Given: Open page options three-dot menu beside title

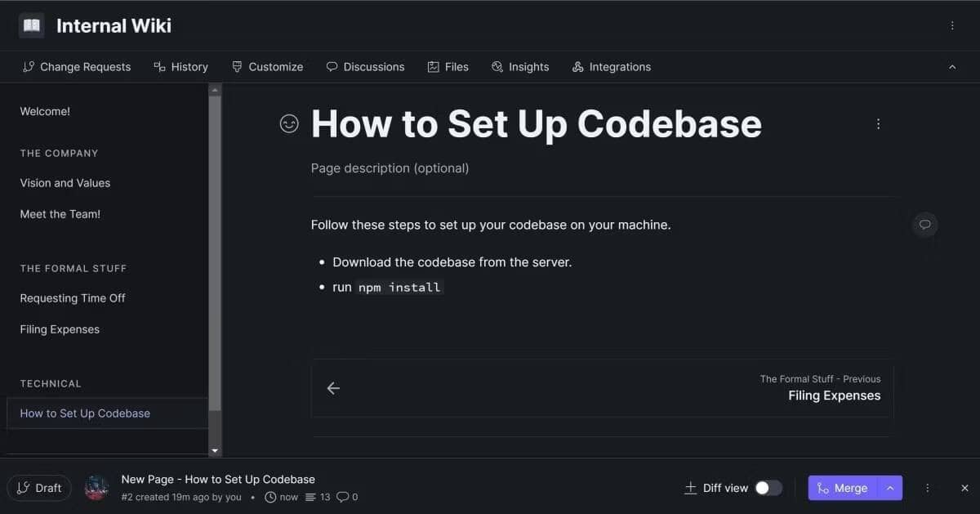Looking at the screenshot, I should (x=878, y=124).
